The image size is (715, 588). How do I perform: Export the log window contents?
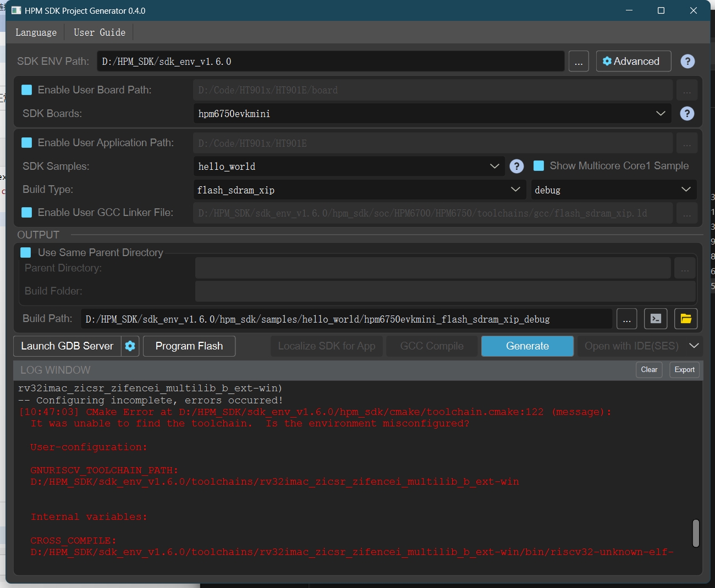pyautogui.click(x=684, y=370)
